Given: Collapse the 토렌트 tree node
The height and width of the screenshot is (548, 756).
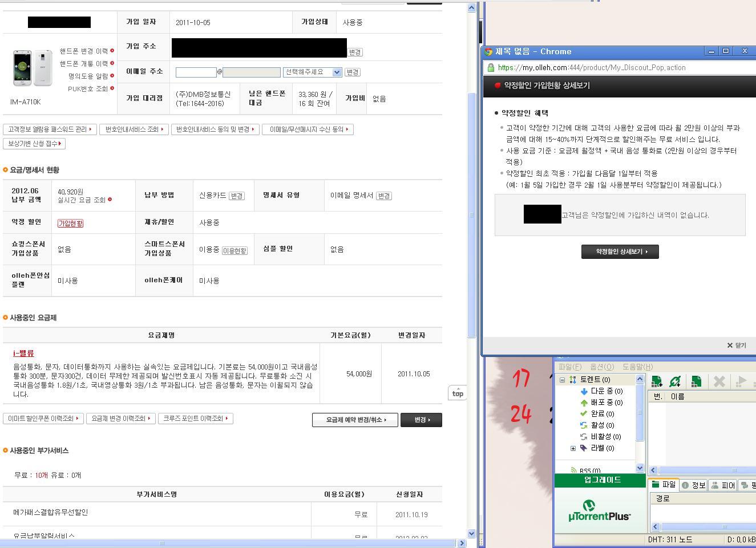Looking at the screenshot, I should pos(562,380).
